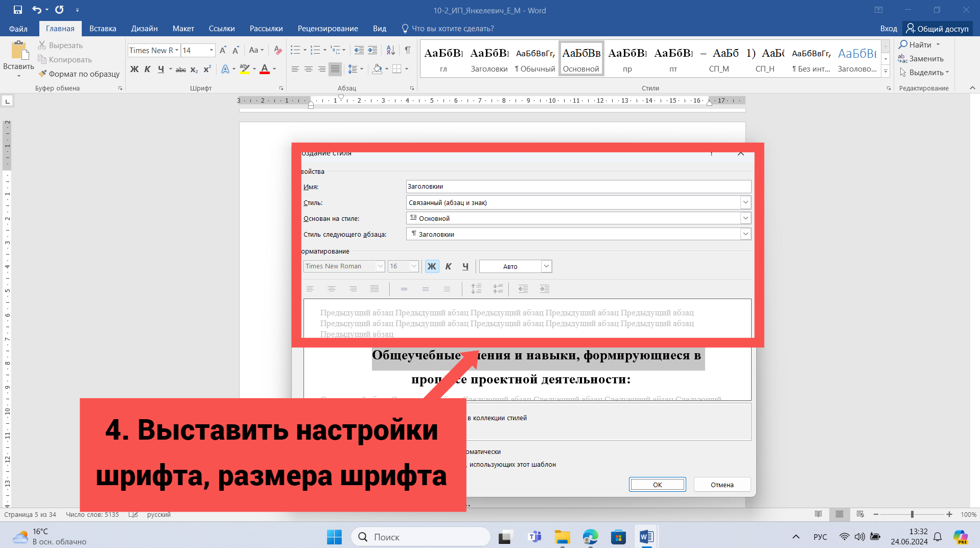Apply subscript formatting in ribbon

[x=194, y=69]
